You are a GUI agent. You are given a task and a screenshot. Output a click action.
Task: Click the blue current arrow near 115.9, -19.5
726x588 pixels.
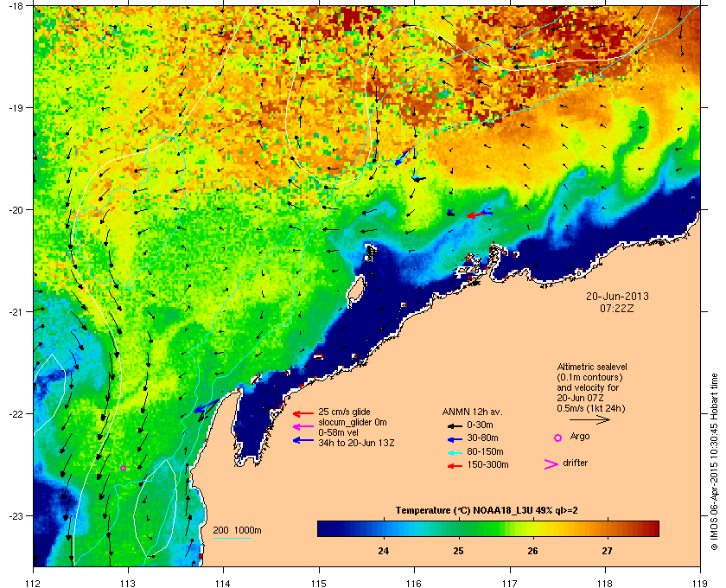403,157
